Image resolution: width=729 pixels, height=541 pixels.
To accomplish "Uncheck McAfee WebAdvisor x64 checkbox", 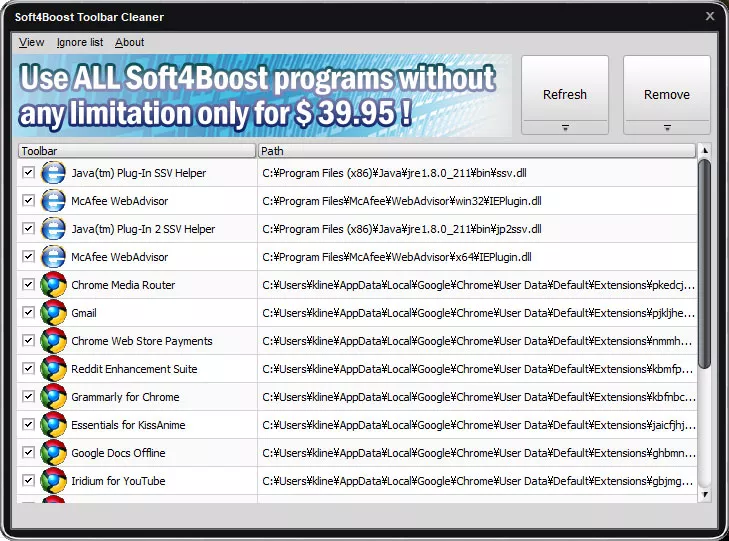I will pyautogui.click(x=28, y=256).
